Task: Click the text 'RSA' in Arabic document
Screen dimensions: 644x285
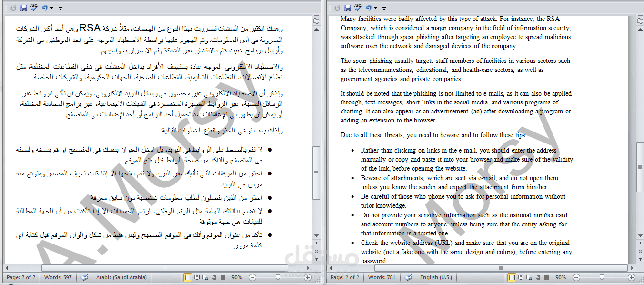Action: [x=90, y=28]
